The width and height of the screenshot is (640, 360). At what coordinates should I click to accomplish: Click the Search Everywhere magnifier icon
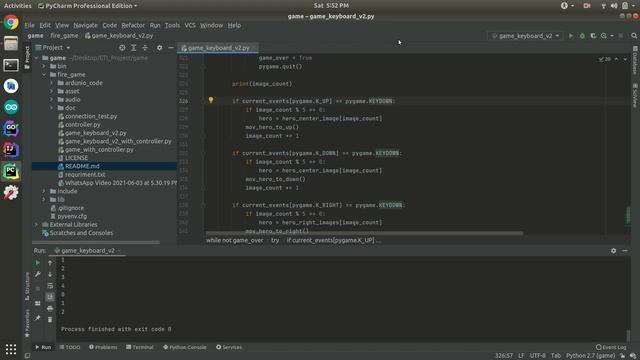pyautogui.click(x=634, y=36)
